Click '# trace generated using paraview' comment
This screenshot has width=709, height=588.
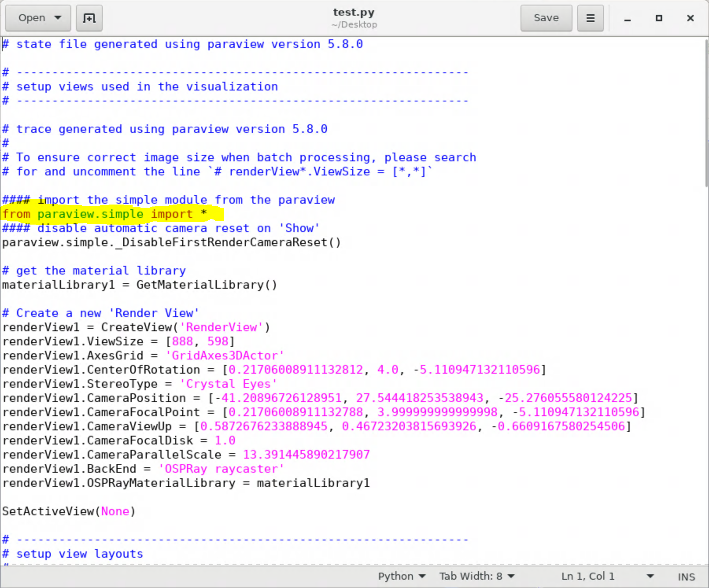coord(165,129)
